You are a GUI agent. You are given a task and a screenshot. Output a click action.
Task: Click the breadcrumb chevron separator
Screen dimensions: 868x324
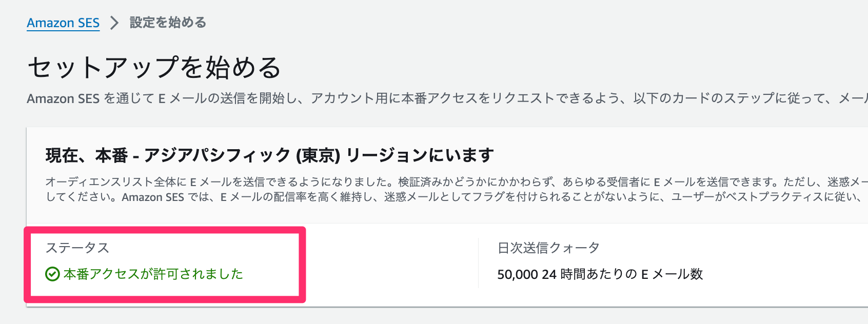[x=114, y=23]
